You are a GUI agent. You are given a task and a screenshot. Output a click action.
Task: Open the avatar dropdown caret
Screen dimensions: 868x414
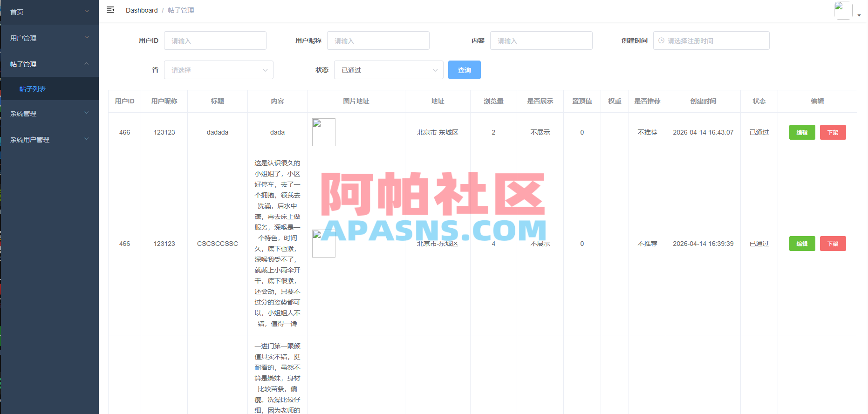pos(859,15)
